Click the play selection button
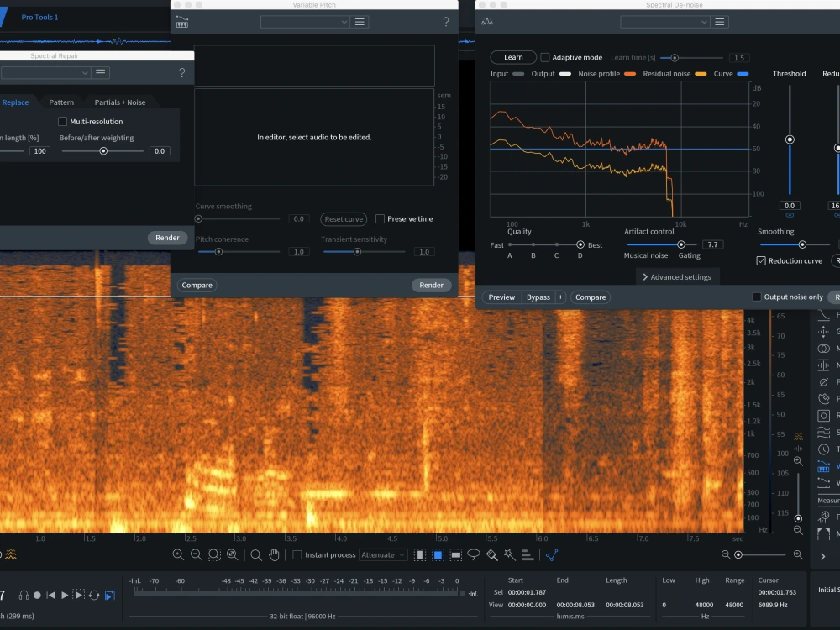The height and width of the screenshot is (630, 840). [79, 596]
